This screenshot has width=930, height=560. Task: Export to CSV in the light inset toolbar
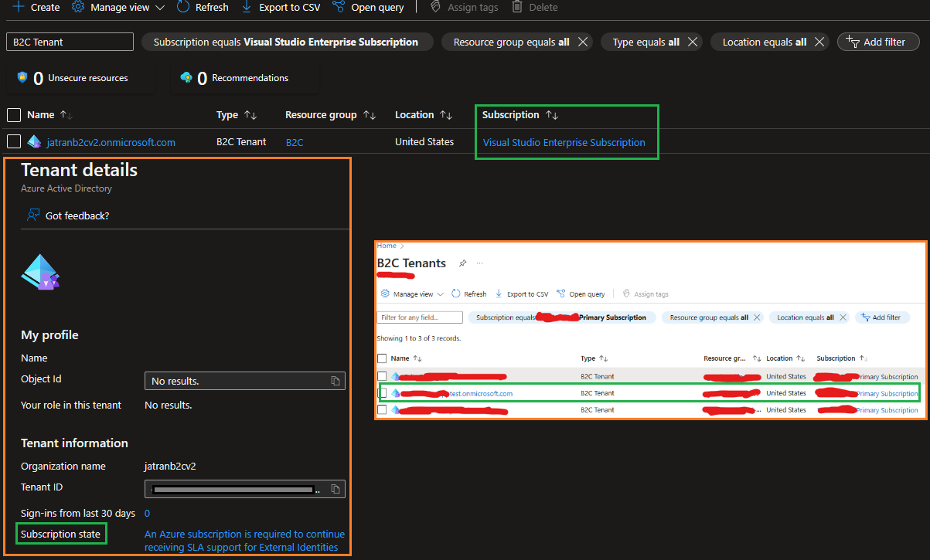pyautogui.click(x=522, y=294)
